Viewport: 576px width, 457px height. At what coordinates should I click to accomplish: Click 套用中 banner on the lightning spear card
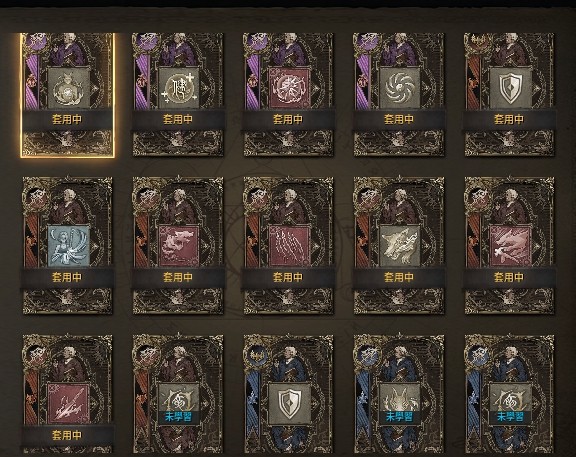(x=67, y=435)
